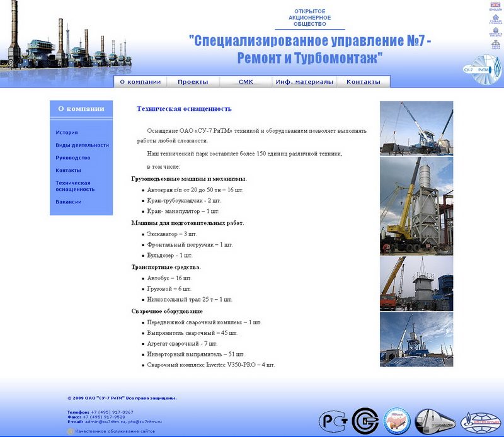
Task: Go to 'Виды деятельности' in the sidebar
Action: pyautogui.click(x=82, y=145)
